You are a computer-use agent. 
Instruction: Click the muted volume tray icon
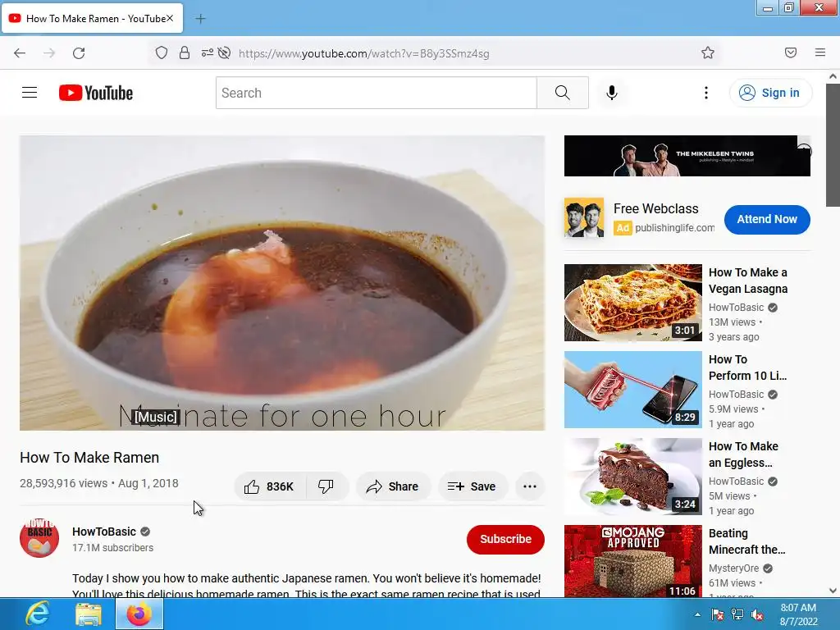tap(757, 614)
